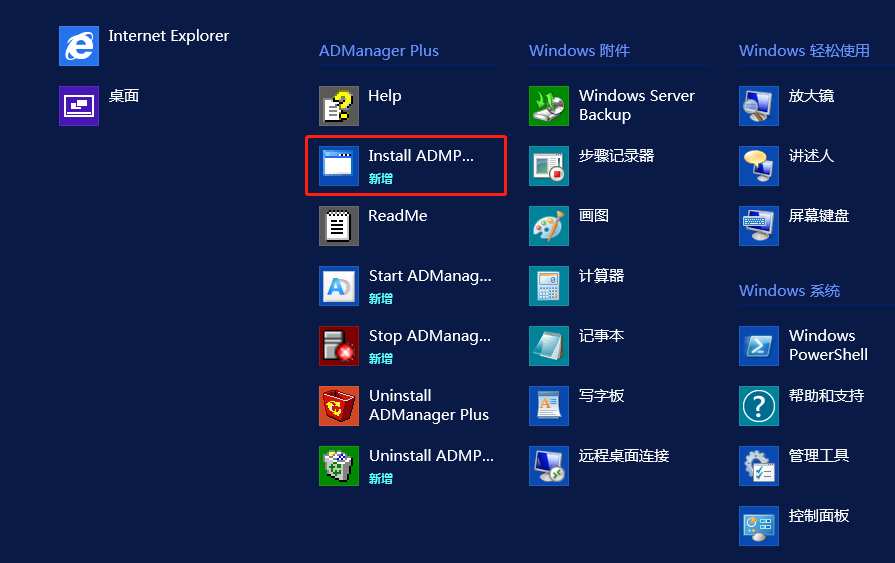This screenshot has width=895, height=563.
Task: Launch the Install ADMP window icon
Action: pyautogui.click(x=339, y=166)
